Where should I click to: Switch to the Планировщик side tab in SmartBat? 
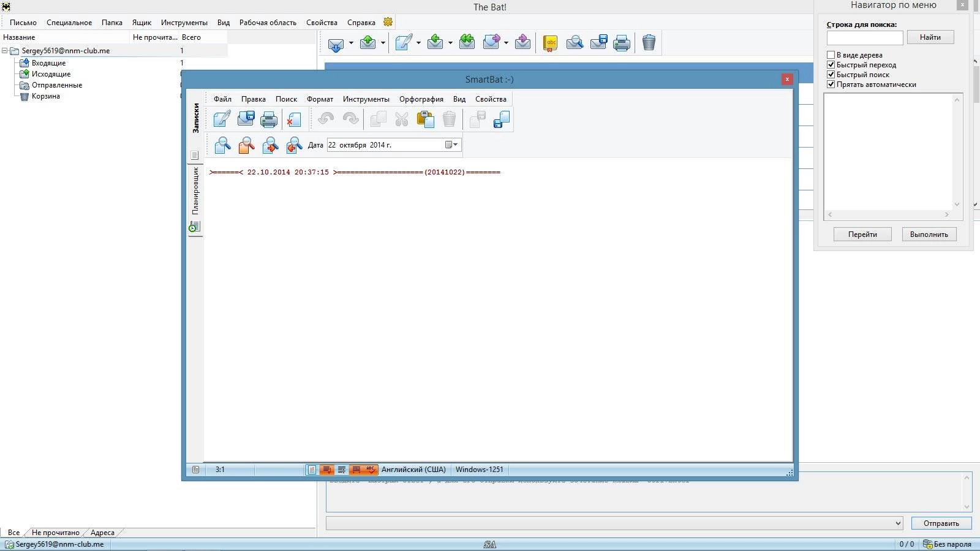coord(195,200)
